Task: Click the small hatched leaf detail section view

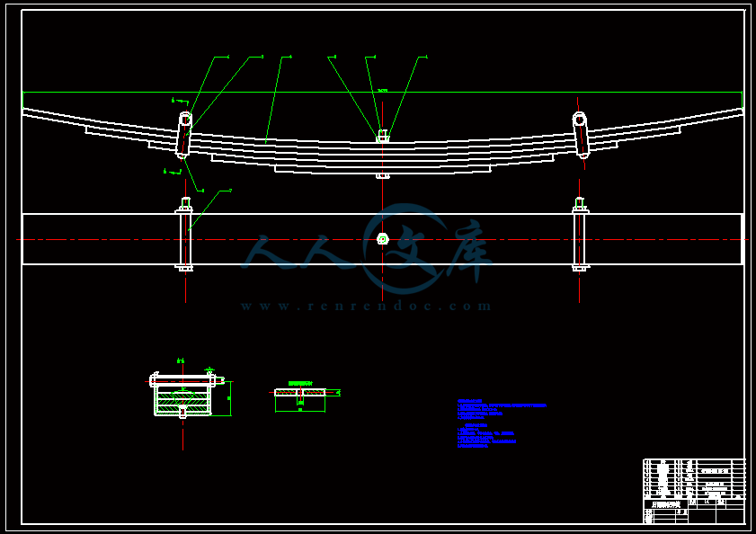Action: [300, 393]
